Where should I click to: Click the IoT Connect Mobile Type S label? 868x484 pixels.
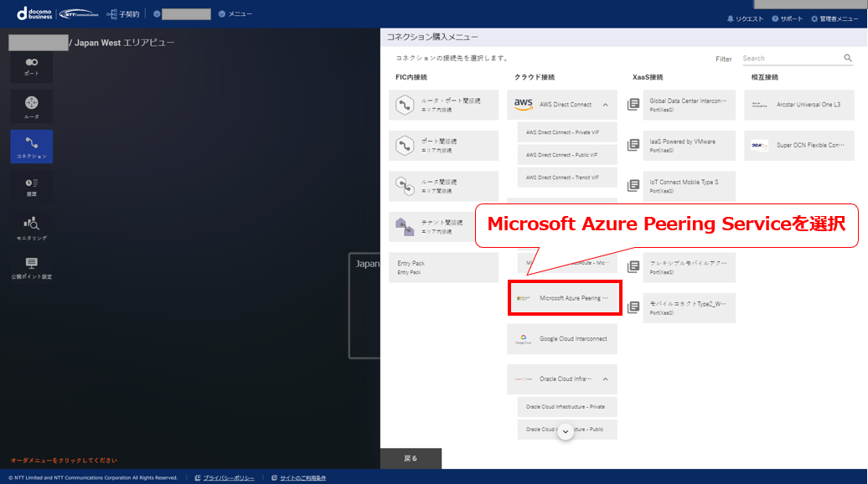685,182
